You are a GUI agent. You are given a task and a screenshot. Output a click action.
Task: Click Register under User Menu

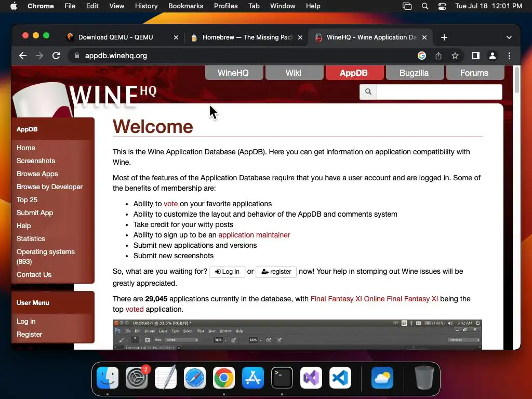click(x=29, y=334)
